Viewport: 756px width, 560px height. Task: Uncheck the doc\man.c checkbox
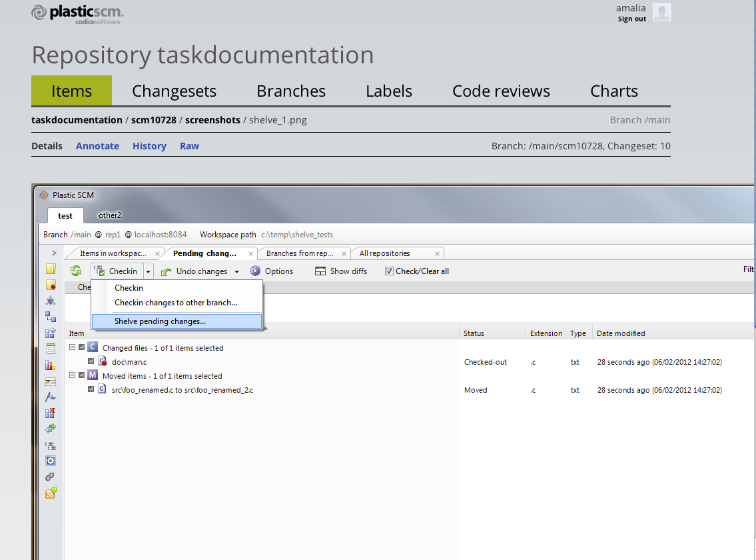91,361
